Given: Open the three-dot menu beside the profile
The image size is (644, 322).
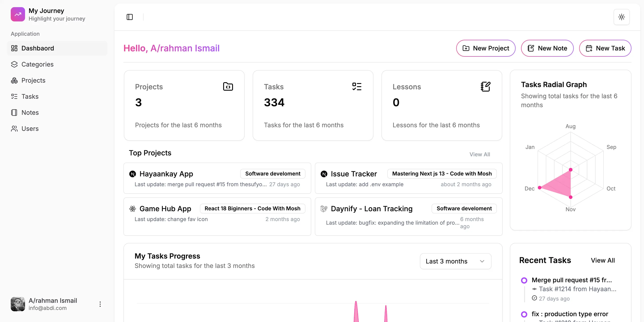Looking at the screenshot, I should [100, 304].
